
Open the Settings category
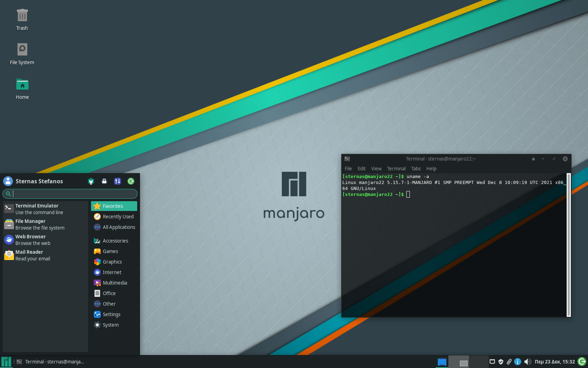(114, 314)
